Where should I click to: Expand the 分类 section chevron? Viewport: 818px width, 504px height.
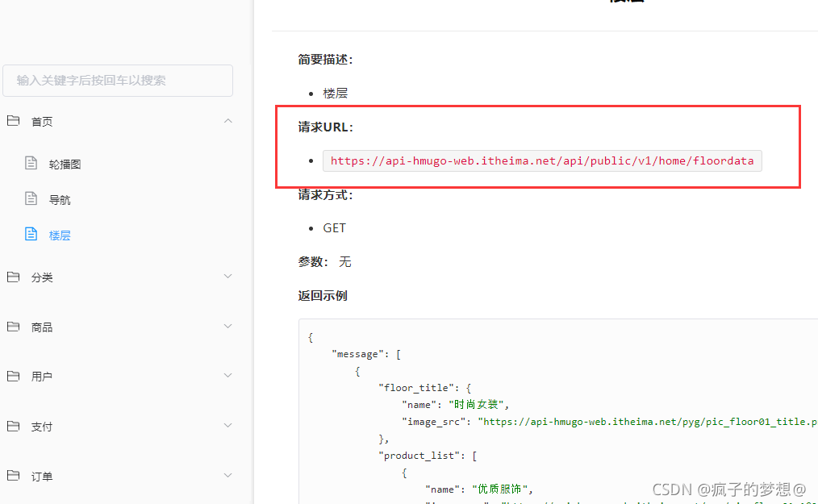tap(228, 277)
